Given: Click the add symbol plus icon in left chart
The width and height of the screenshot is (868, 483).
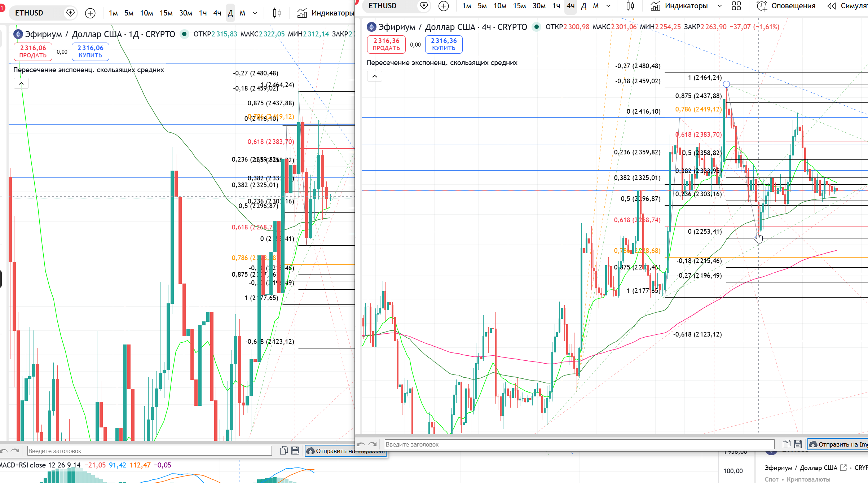Looking at the screenshot, I should pyautogui.click(x=90, y=13).
